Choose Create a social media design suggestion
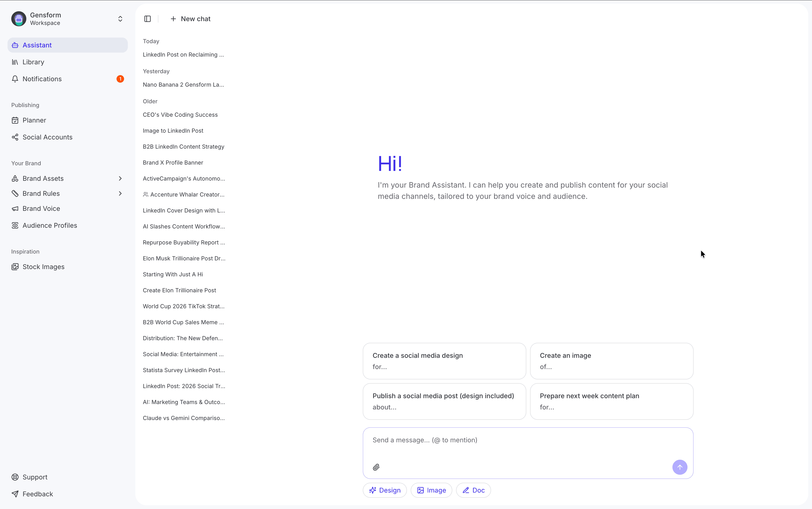The width and height of the screenshot is (812, 509). click(x=444, y=361)
